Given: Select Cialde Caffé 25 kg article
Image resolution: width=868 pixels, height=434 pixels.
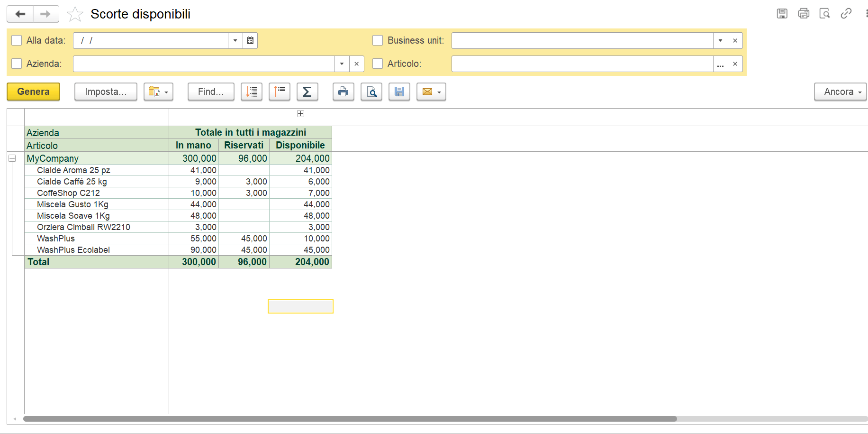Looking at the screenshot, I should click(x=72, y=182).
